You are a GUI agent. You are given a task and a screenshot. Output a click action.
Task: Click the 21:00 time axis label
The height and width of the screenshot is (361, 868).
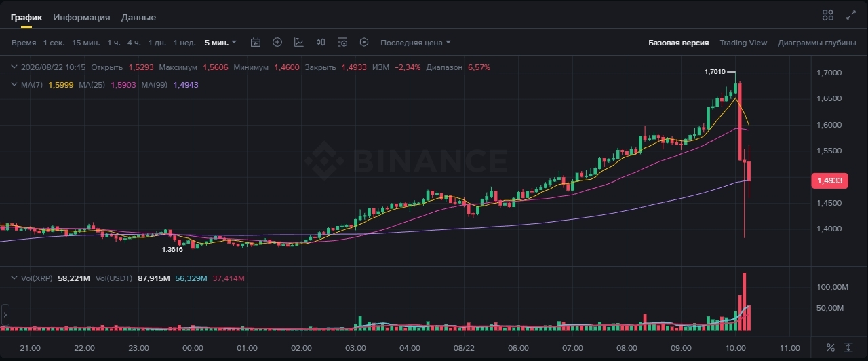pyautogui.click(x=30, y=348)
